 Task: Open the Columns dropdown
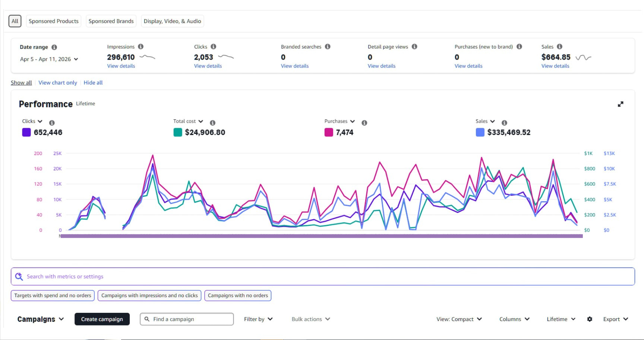[x=514, y=319]
